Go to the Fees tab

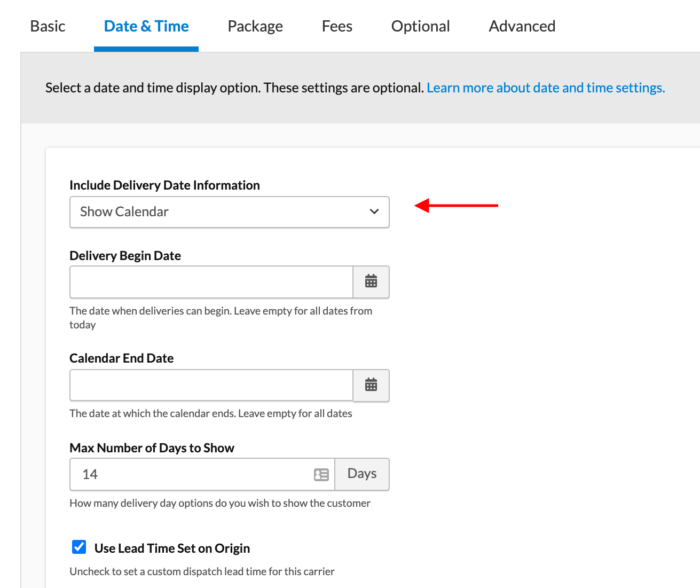click(x=337, y=26)
